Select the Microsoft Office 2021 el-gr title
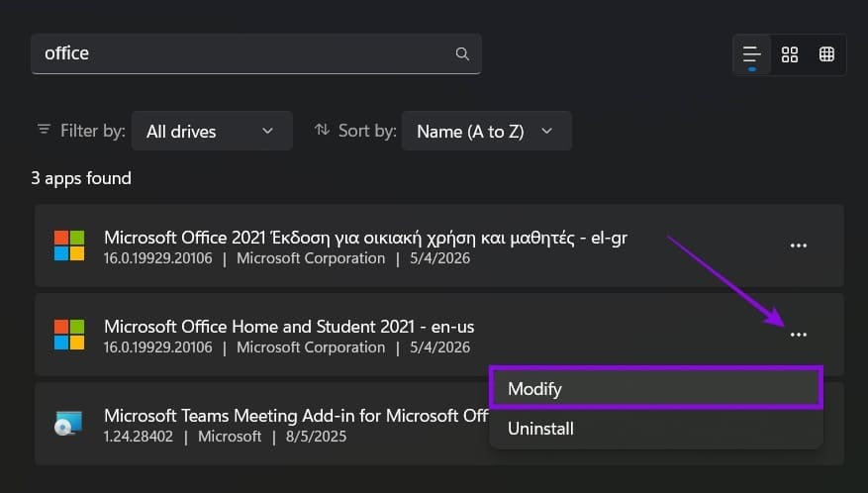This screenshot has height=493, width=868. point(365,238)
